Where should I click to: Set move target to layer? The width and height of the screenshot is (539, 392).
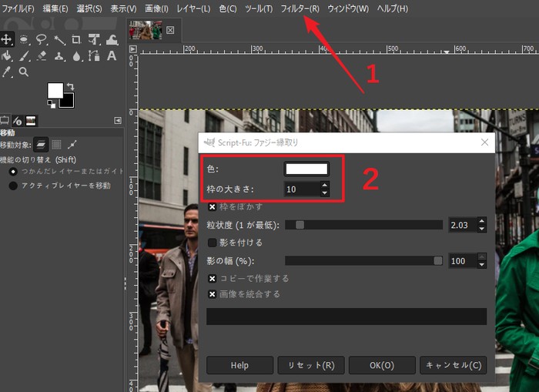(41, 145)
